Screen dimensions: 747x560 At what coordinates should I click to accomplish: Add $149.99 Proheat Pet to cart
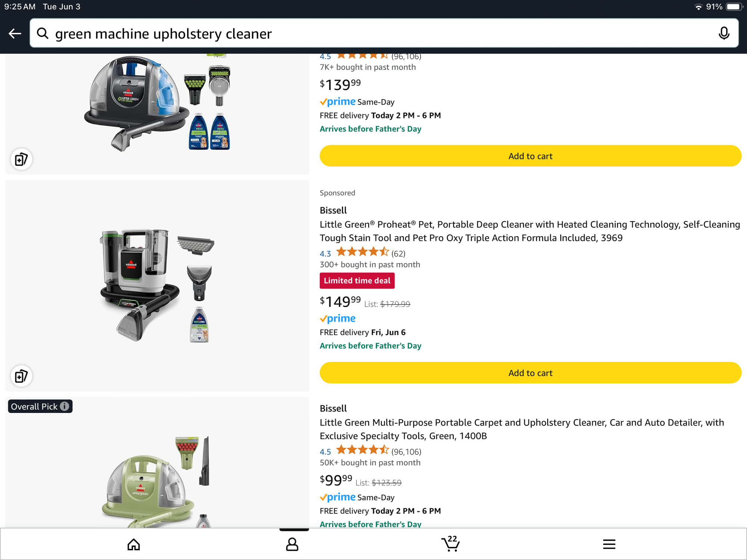click(530, 373)
